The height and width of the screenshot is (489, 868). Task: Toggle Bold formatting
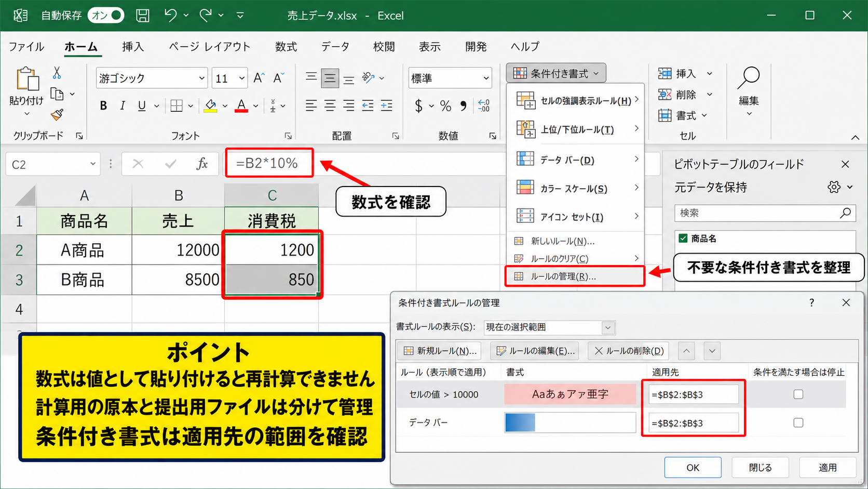click(103, 106)
